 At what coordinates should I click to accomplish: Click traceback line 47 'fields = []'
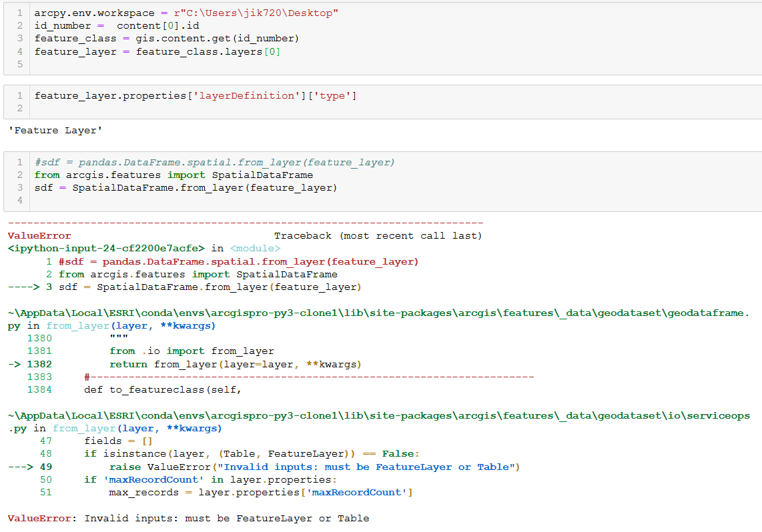pos(119,441)
